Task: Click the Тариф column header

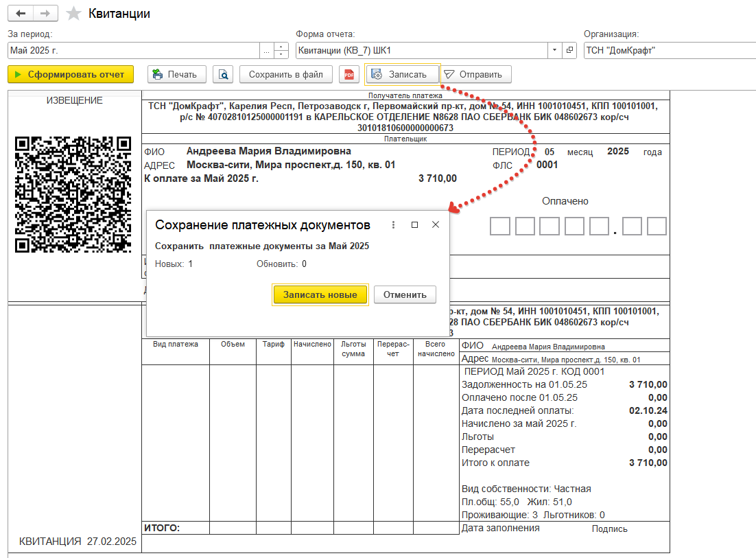Action: 273,344
